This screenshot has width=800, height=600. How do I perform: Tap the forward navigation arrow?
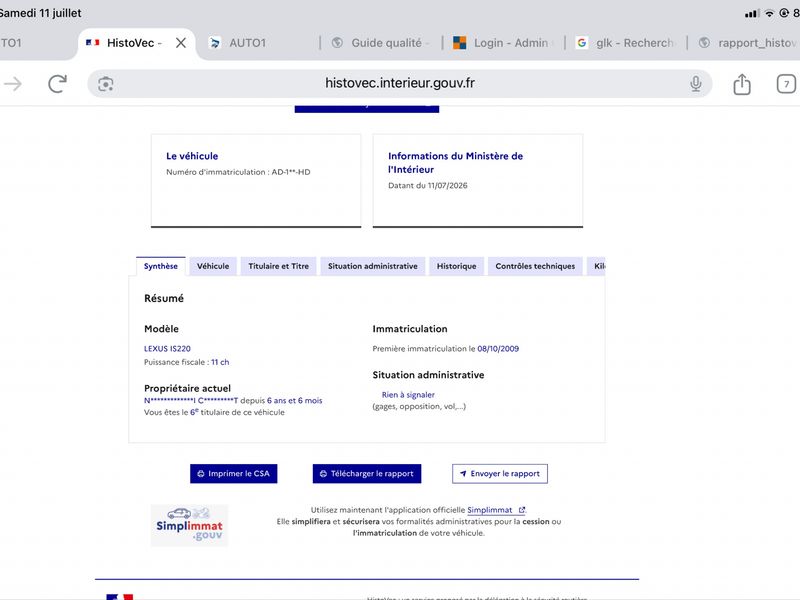coord(13,84)
